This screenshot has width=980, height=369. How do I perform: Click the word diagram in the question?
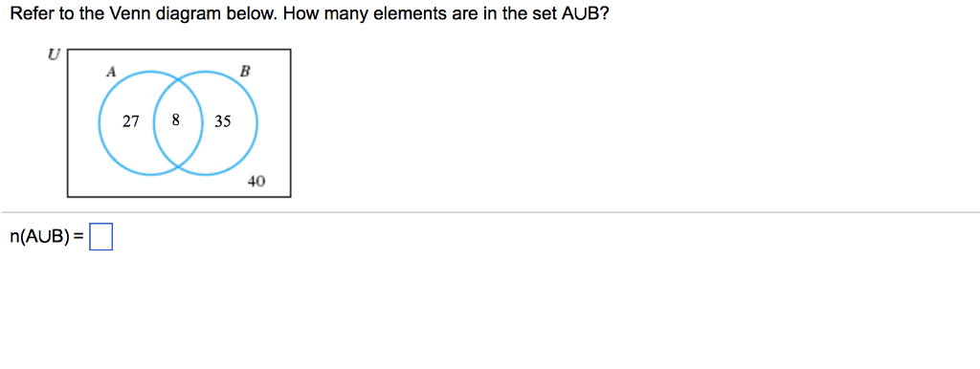coord(183,15)
